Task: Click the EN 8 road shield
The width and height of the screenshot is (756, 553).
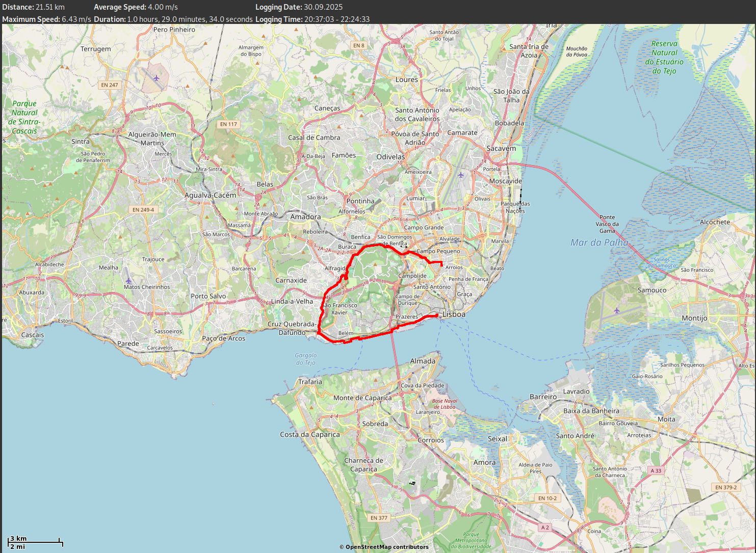Action: (x=359, y=45)
